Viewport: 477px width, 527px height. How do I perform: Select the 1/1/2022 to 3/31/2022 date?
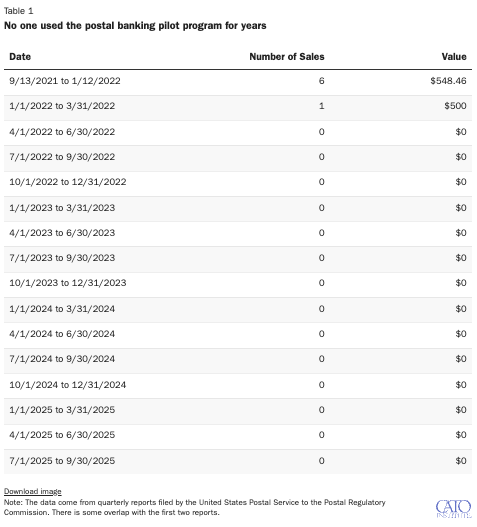62,106
